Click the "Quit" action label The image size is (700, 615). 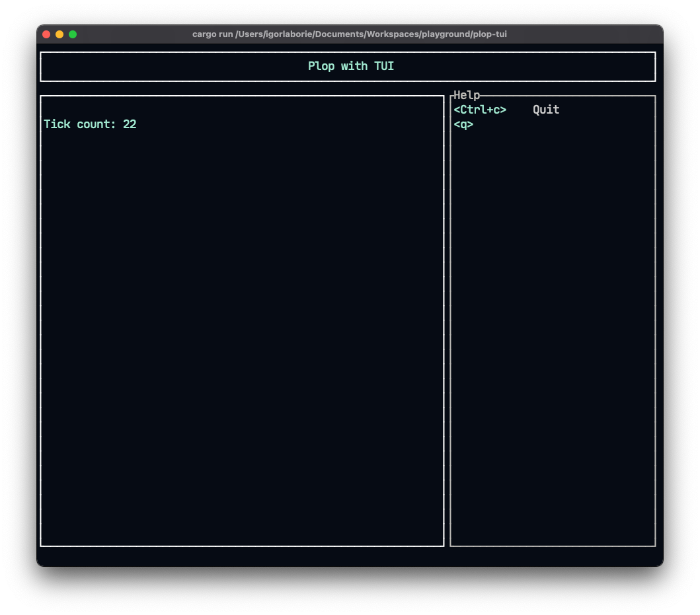(546, 110)
